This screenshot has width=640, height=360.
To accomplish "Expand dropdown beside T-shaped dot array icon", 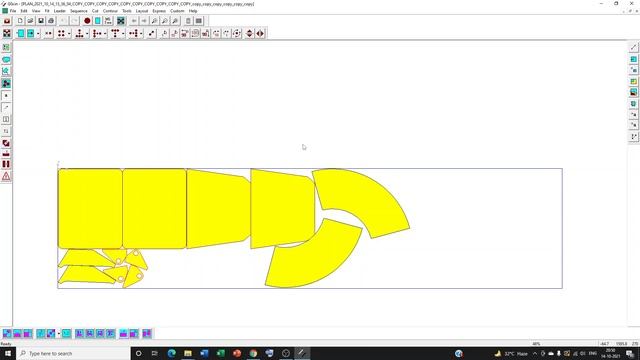I will pos(123,33).
